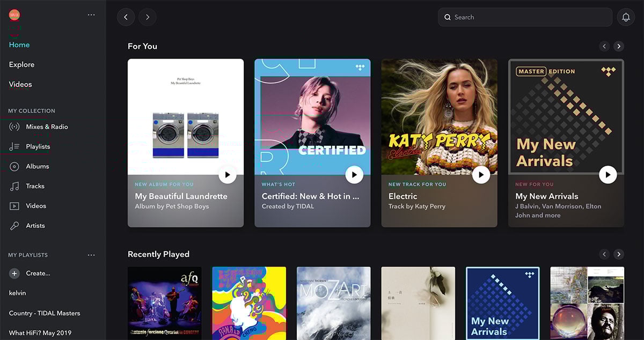Viewport: 644px width, 340px height.
Task: Click the user profile avatar icon
Action: coord(14,15)
